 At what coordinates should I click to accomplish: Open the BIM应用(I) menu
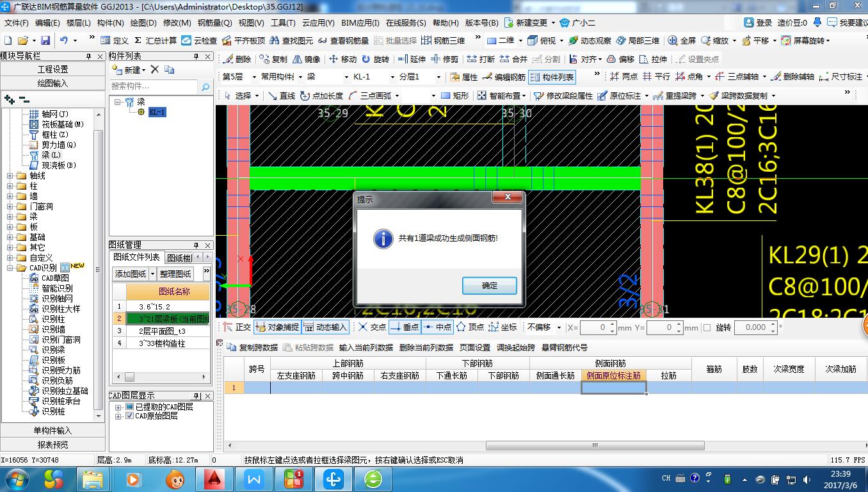(360, 22)
